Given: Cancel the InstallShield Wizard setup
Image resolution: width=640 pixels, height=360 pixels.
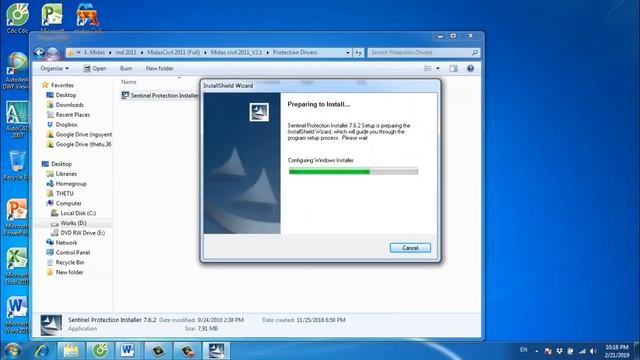Looking at the screenshot, I should click(410, 248).
